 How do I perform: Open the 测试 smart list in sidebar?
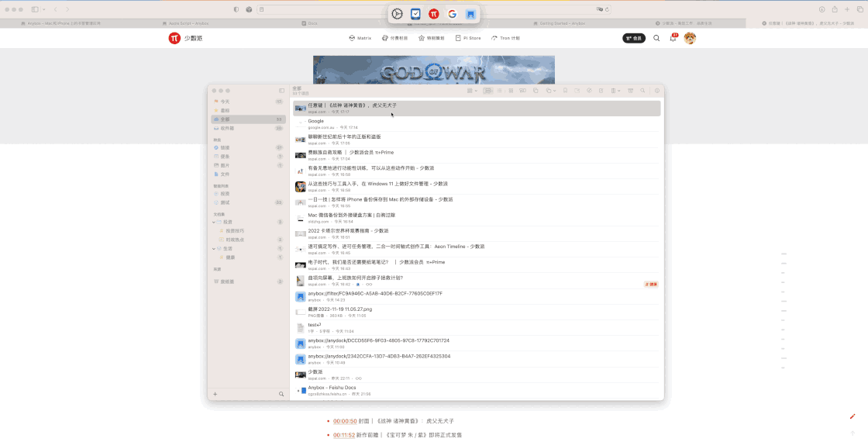point(248,202)
